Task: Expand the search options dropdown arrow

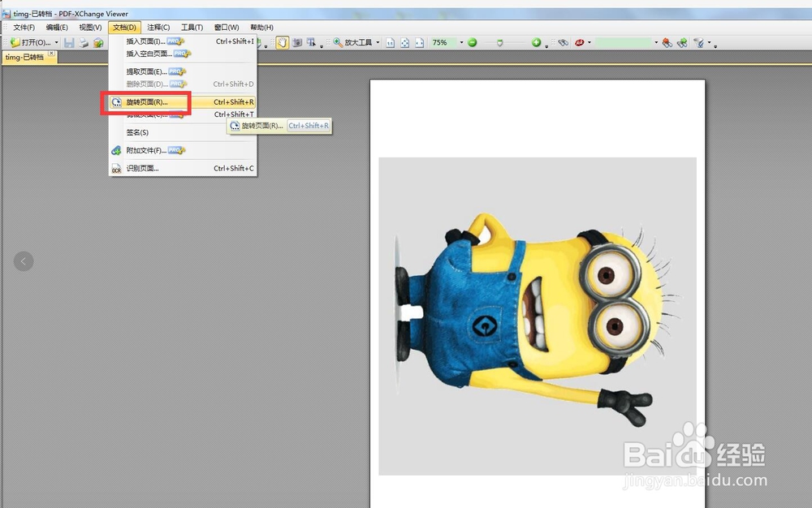Action: pyautogui.click(x=710, y=42)
